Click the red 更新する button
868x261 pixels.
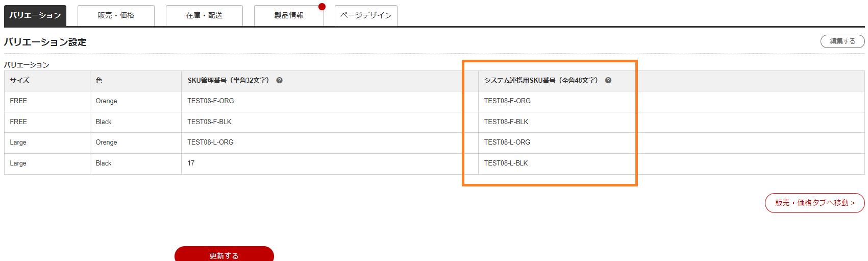pyautogui.click(x=224, y=254)
